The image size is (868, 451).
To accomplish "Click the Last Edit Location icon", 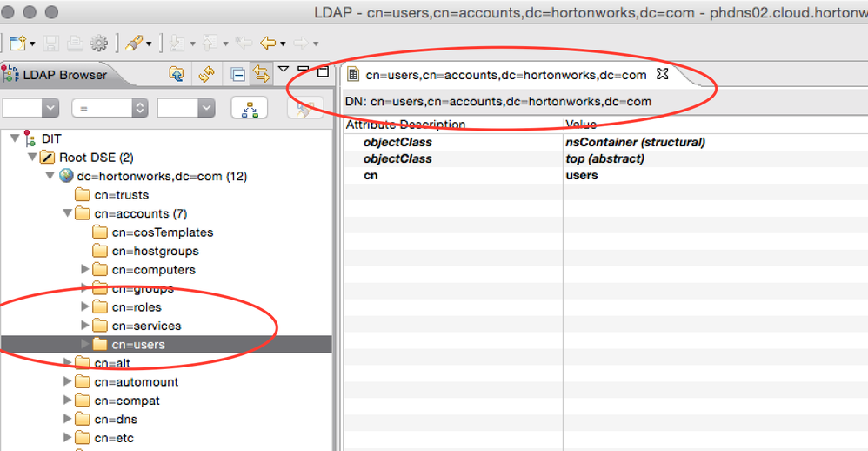I will click(x=243, y=44).
